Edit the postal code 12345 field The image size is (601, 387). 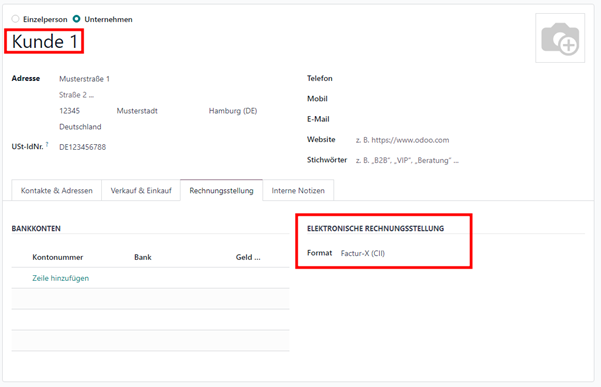pos(85,111)
